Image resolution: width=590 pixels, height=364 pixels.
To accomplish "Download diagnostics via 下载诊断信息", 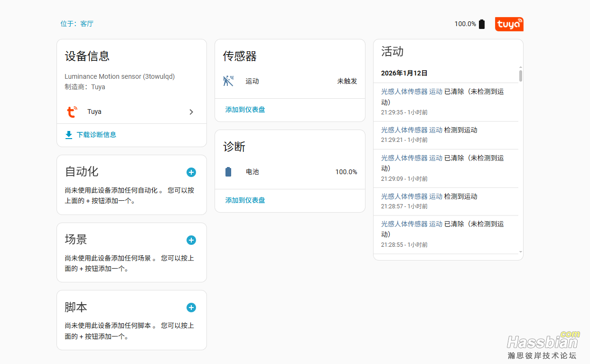I will pyautogui.click(x=96, y=135).
